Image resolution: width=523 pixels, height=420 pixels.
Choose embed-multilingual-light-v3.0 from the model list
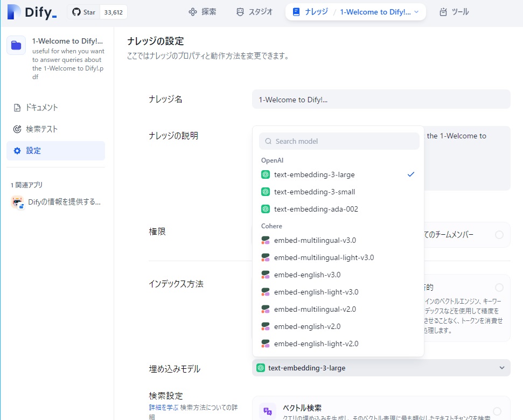pos(338,258)
